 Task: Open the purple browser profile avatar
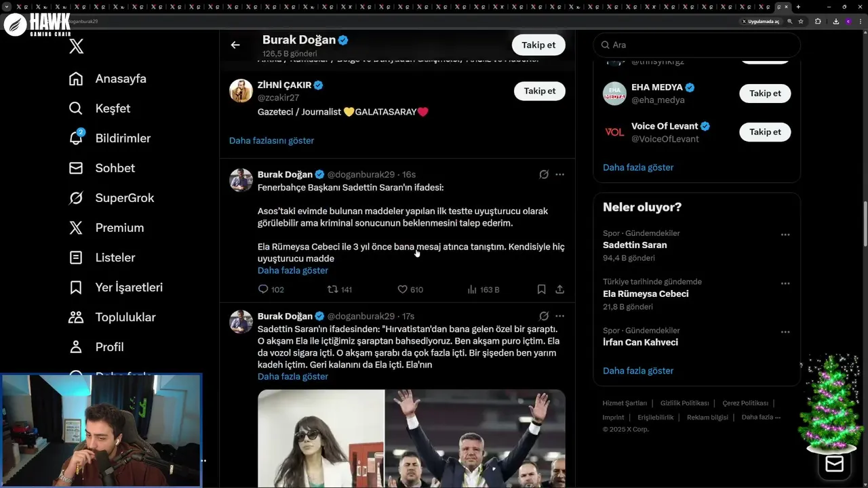pos(848,21)
